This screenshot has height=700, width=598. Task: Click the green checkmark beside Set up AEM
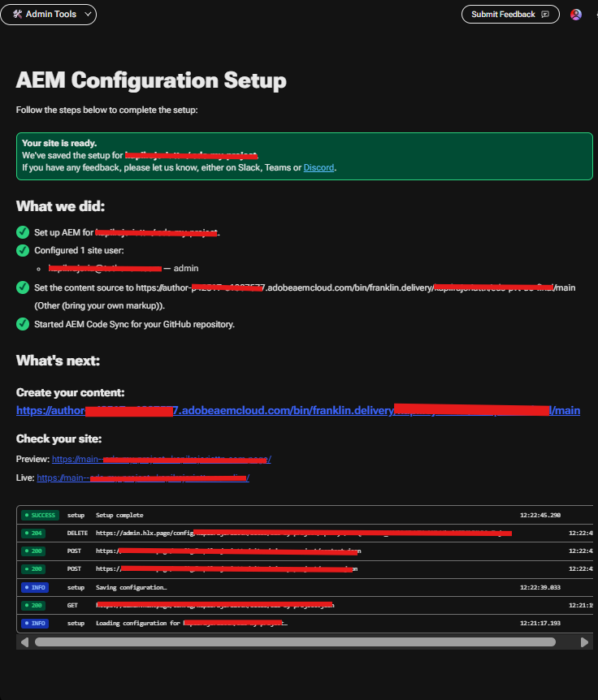(23, 232)
